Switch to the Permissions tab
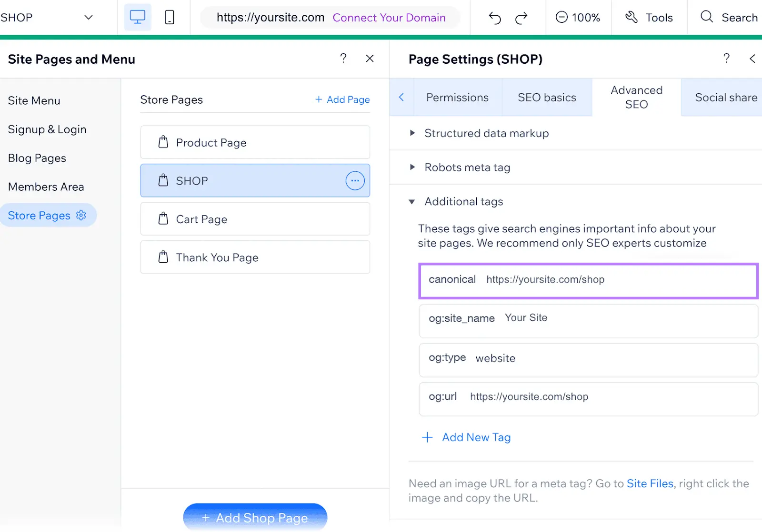The width and height of the screenshot is (762, 532). 457,97
